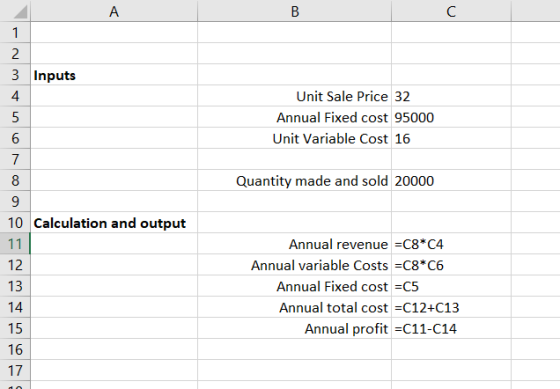Click the Inputs heading cell

coord(114,75)
